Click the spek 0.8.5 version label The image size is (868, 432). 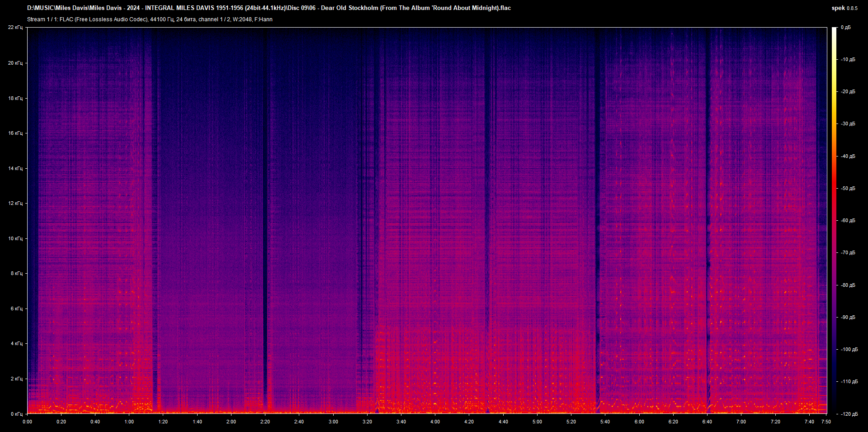pos(844,8)
